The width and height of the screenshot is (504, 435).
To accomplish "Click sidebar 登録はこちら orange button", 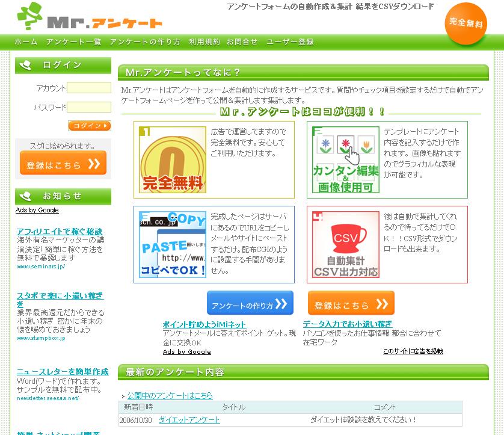I will (x=63, y=163).
